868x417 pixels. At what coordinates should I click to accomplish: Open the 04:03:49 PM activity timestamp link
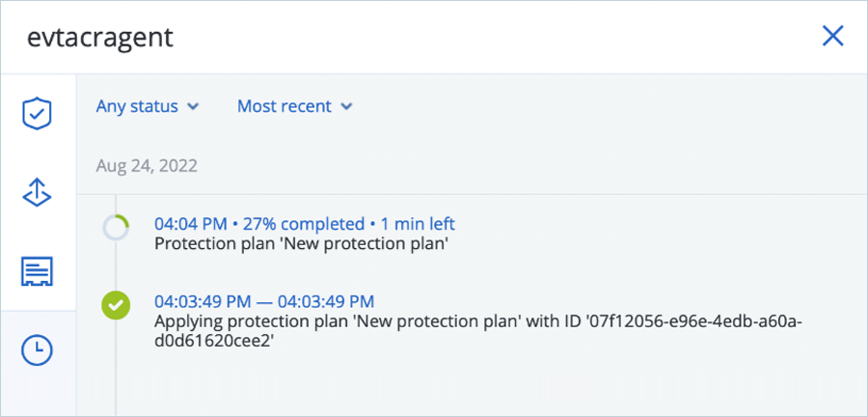tap(264, 301)
